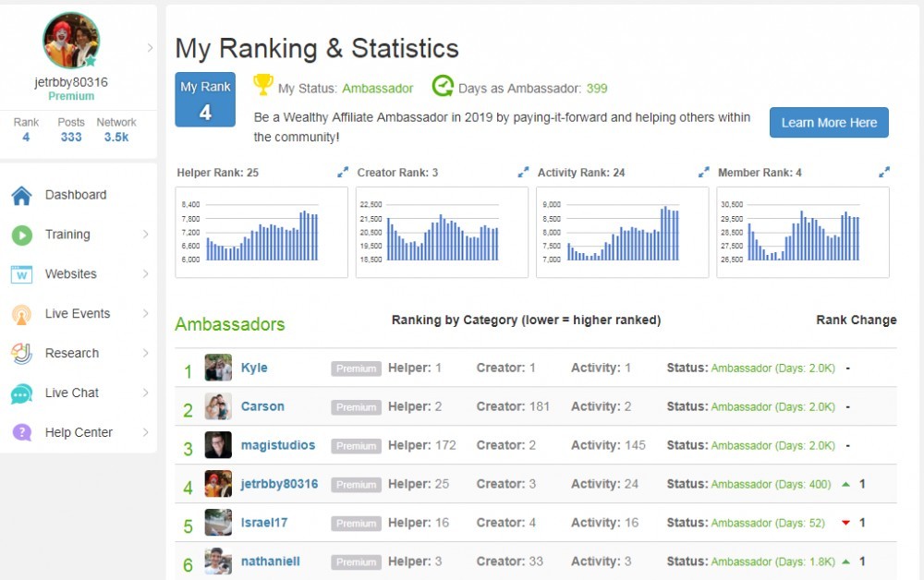
Task: Open Live Events in the sidebar menu
Action: coord(79,313)
